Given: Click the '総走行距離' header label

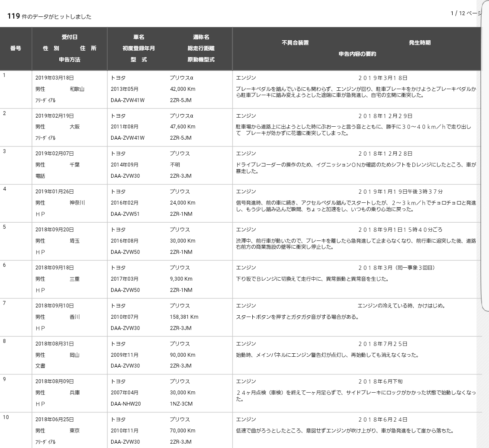Looking at the screenshot, I should coord(201,48).
